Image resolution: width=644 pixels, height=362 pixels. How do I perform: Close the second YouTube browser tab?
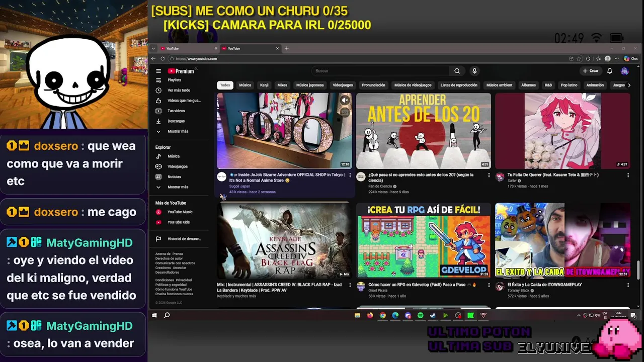pos(277,48)
